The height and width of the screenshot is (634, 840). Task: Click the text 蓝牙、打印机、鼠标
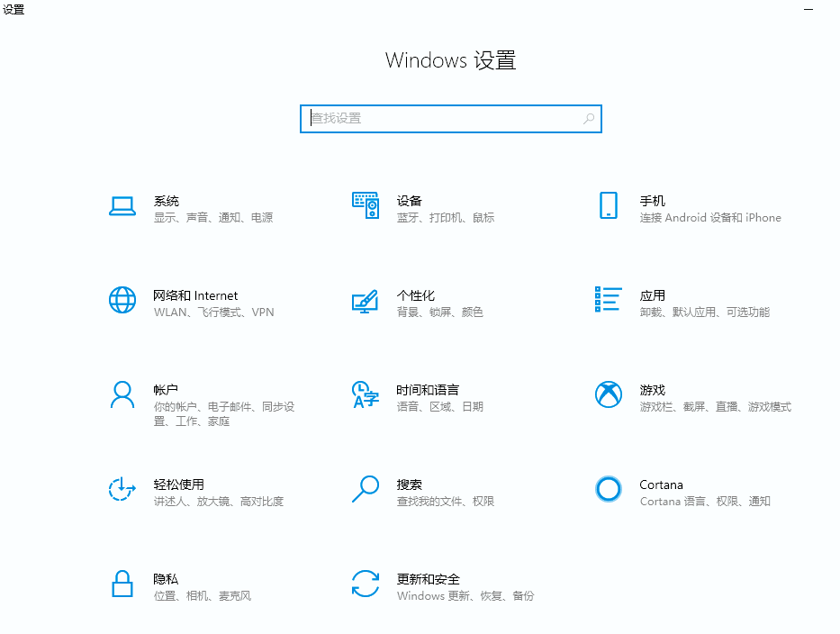445,218
